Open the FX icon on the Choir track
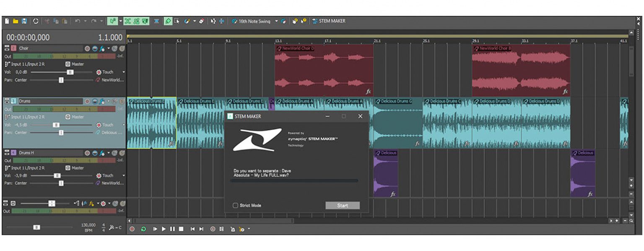This screenshot has height=251, width=644. 101,49
